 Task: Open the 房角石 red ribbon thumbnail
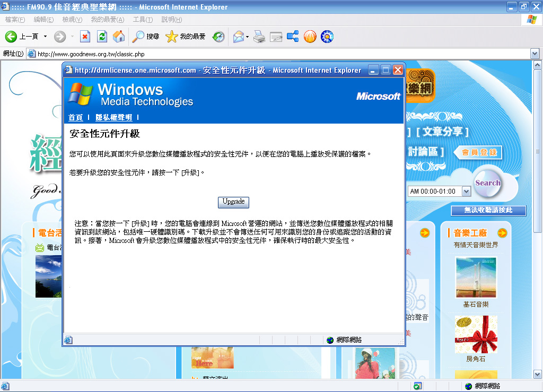(476, 334)
